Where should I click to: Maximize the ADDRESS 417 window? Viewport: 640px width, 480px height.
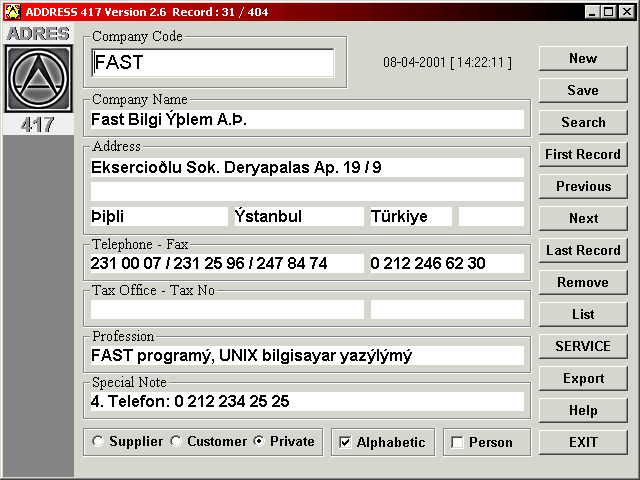pyautogui.click(x=608, y=12)
